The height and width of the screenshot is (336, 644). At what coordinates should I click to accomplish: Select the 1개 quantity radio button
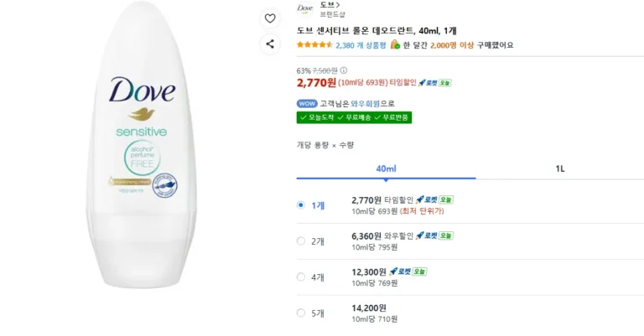pyautogui.click(x=301, y=204)
